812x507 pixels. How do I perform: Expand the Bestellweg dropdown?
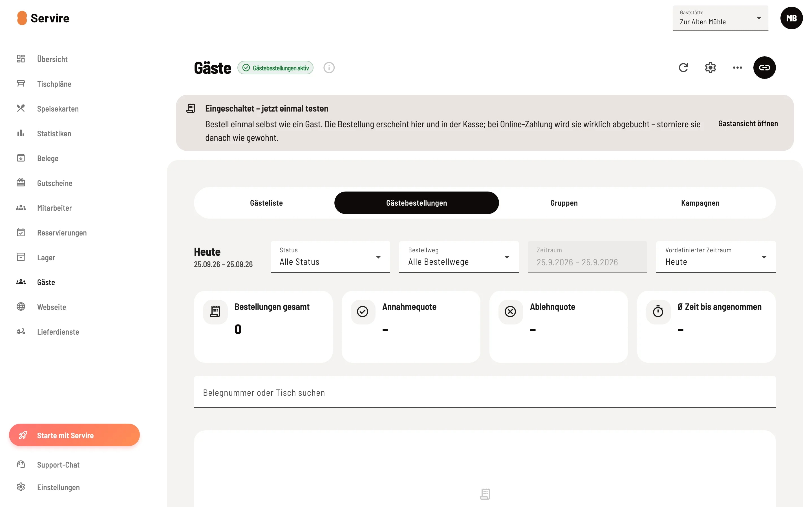[459, 257]
